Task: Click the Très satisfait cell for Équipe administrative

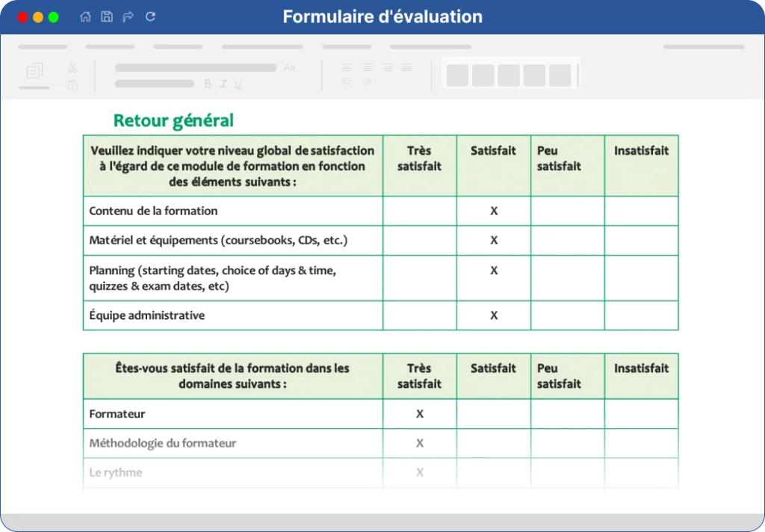Action: (420, 315)
